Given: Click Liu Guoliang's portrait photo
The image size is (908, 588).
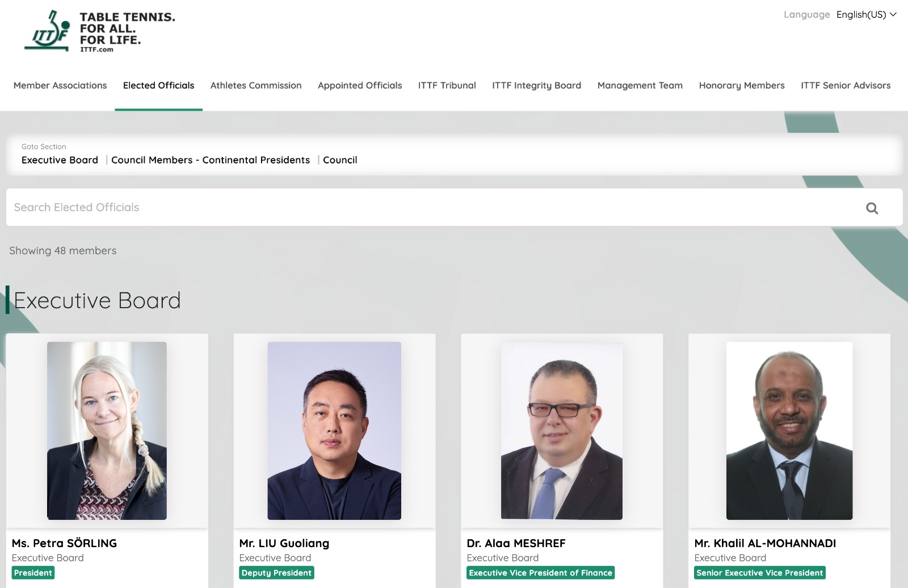Looking at the screenshot, I should pos(334,430).
